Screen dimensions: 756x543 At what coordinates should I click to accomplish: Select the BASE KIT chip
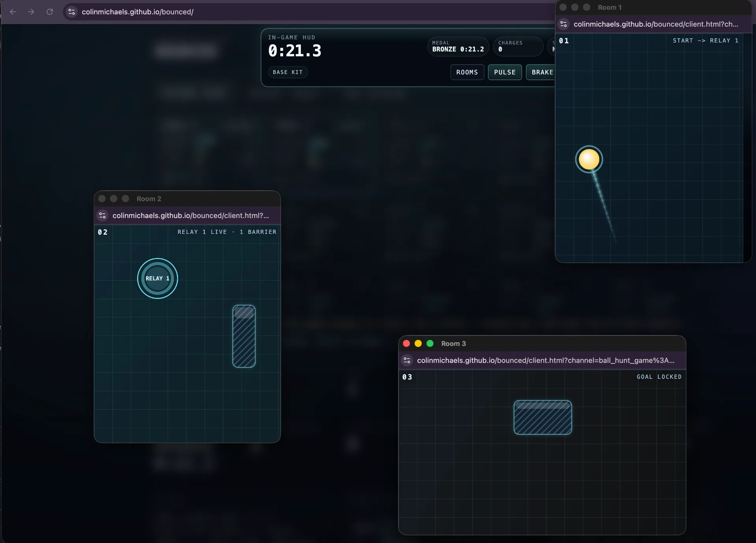pos(288,72)
